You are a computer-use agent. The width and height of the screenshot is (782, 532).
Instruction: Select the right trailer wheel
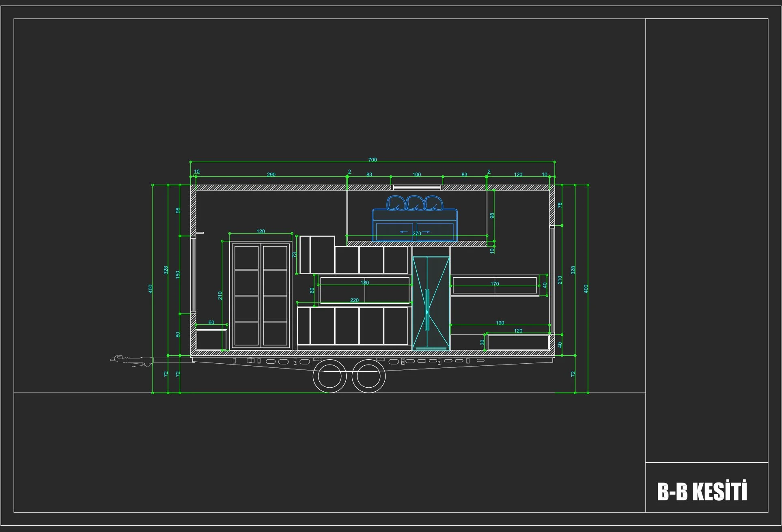368,376
